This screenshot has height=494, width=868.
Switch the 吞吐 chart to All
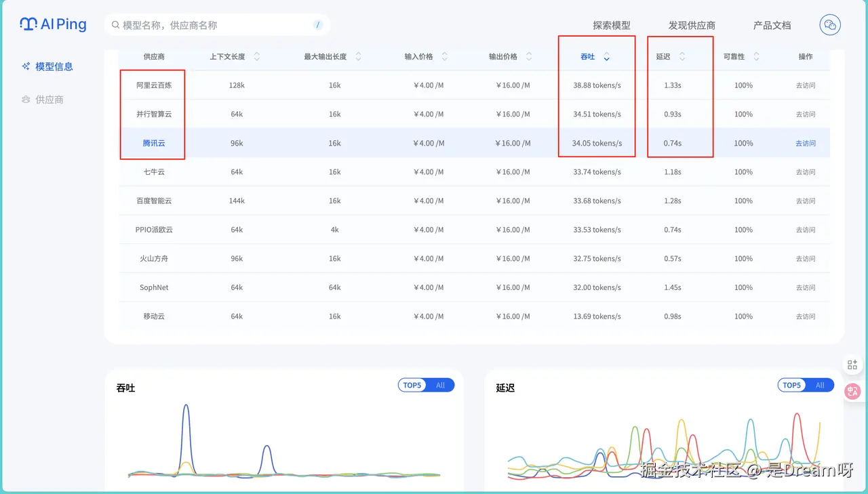(440, 385)
